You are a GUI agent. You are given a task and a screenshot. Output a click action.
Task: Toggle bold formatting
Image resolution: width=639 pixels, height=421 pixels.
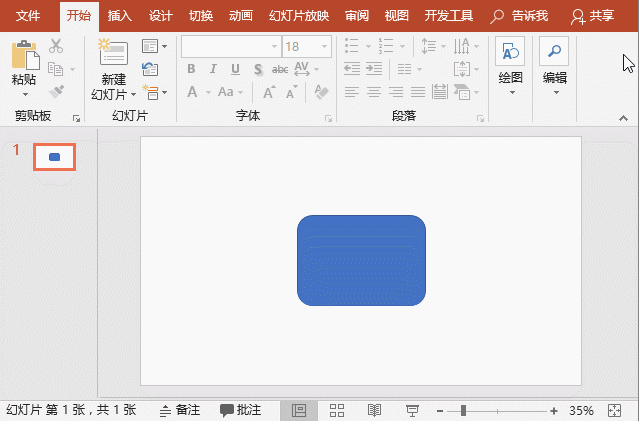click(190, 69)
